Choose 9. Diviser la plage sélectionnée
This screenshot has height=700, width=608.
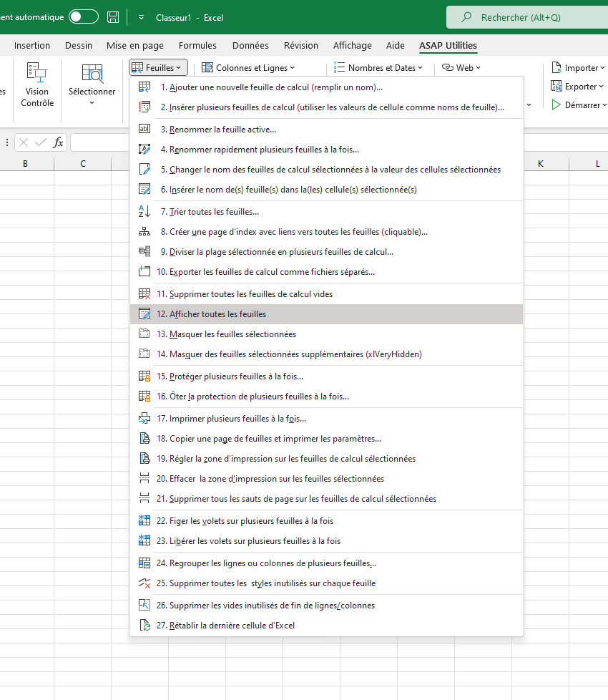click(x=326, y=252)
